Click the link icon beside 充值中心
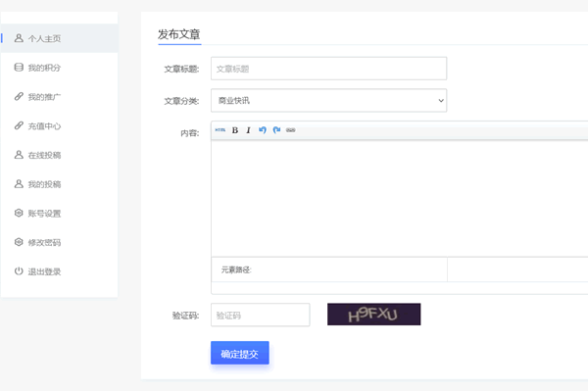 (19, 125)
